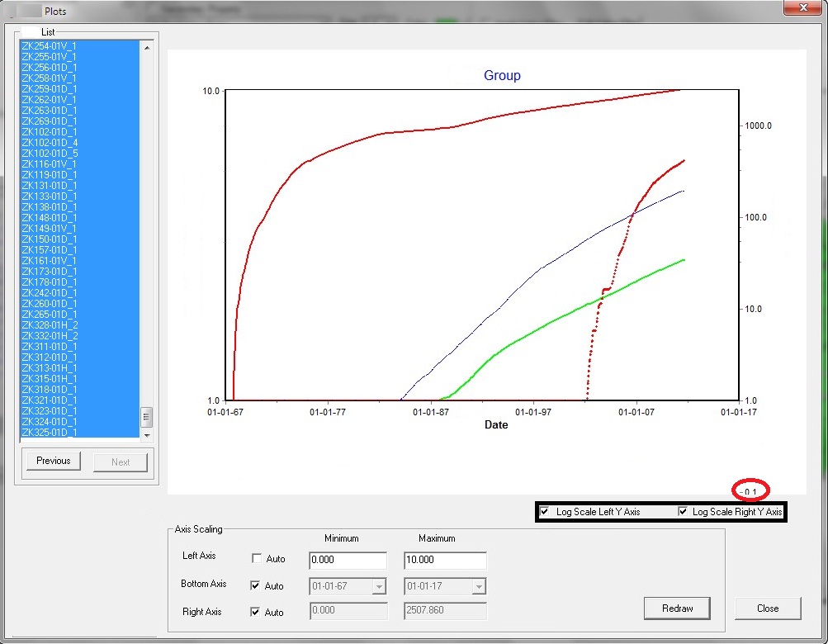Select ZK323-01D_1 in the list
The height and width of the screenshot is (644, 828).
tap(80, 411)
